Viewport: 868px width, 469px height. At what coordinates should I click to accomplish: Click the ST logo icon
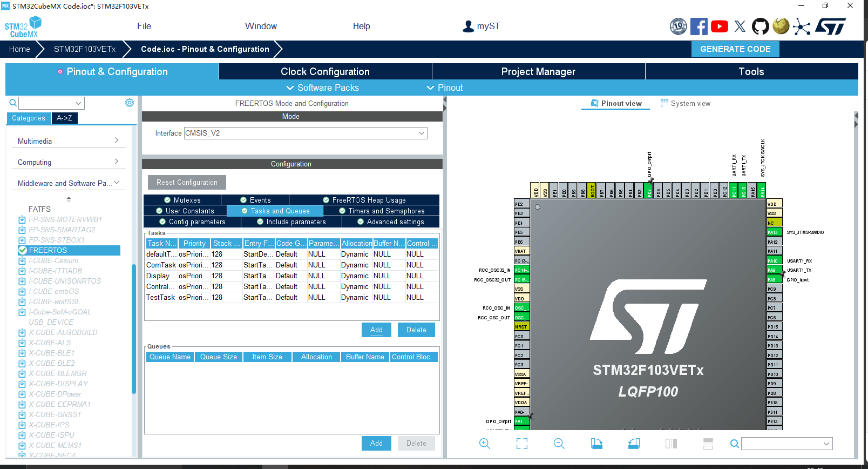click(831, 26)
